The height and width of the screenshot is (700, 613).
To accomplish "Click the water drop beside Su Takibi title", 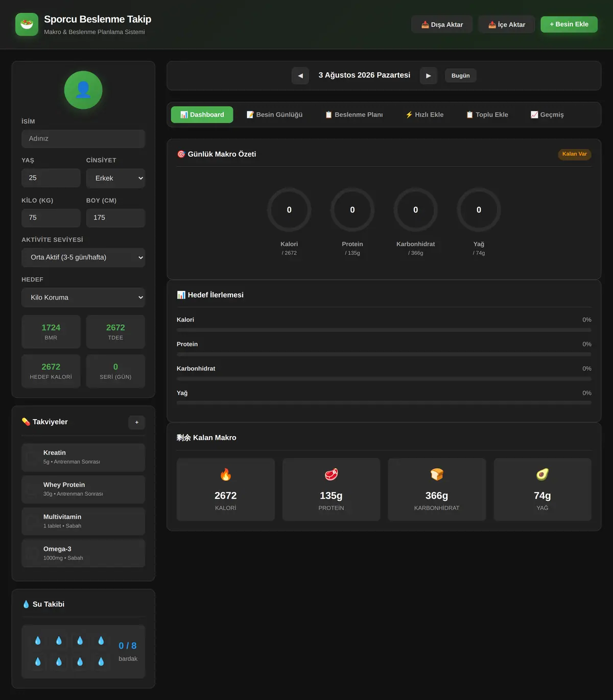I will [x=26, y=604].
